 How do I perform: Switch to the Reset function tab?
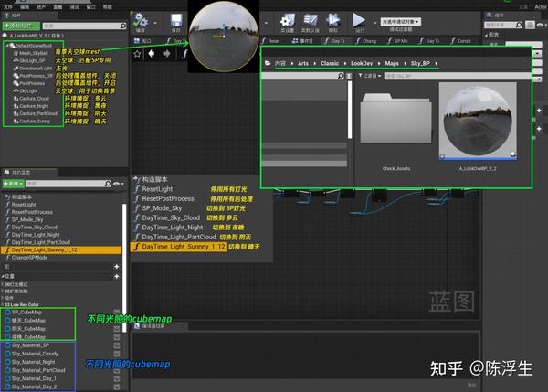click(271, 41)
